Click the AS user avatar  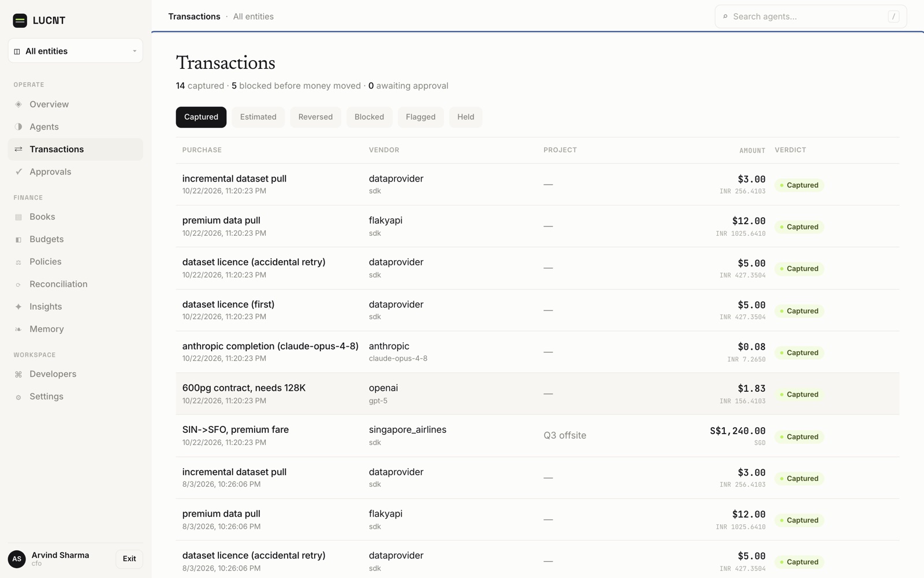pyautogui.click(x=17, y=559)
